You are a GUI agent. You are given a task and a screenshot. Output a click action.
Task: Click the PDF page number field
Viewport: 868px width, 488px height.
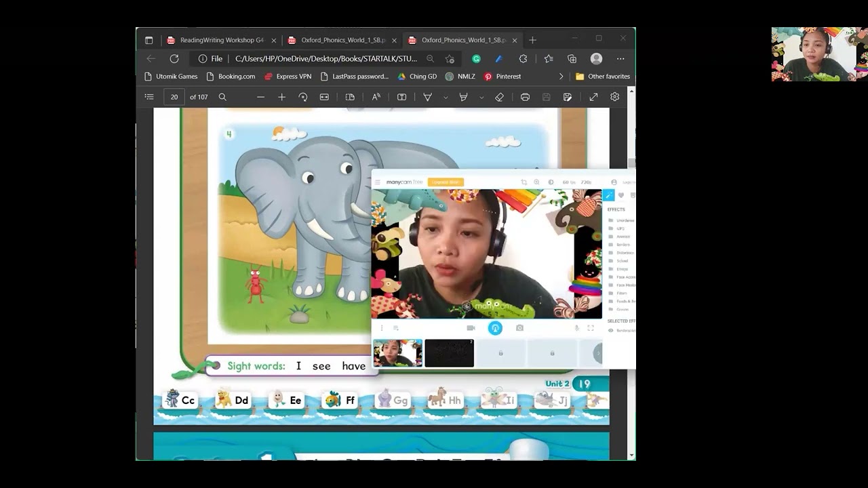click(174, 97)
